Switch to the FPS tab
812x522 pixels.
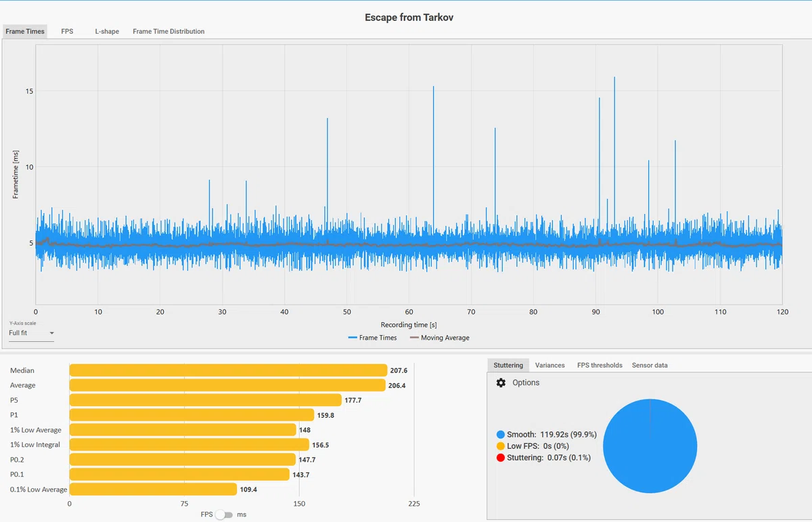(67, 31)
